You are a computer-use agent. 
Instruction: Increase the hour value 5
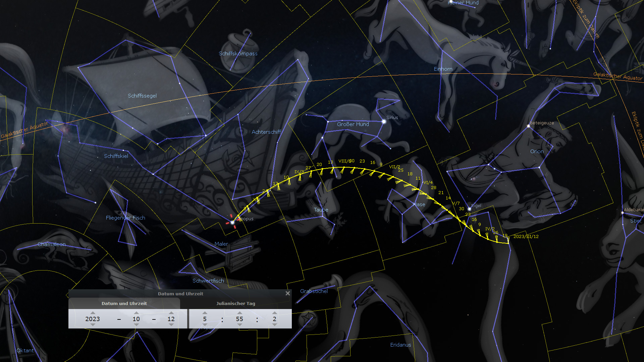(x=205, y=313)
